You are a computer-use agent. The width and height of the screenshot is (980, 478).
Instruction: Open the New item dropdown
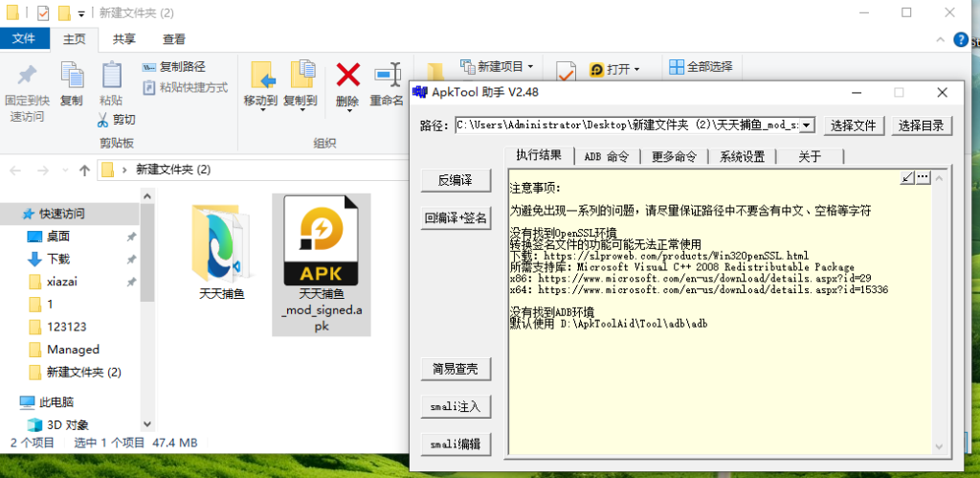(497, 66)
